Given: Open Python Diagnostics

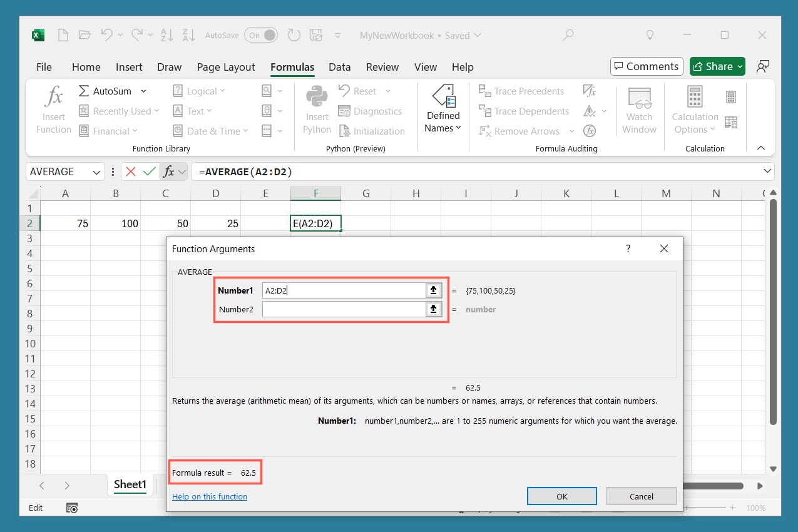Looking at the screenshot, I should pos(370,111).
